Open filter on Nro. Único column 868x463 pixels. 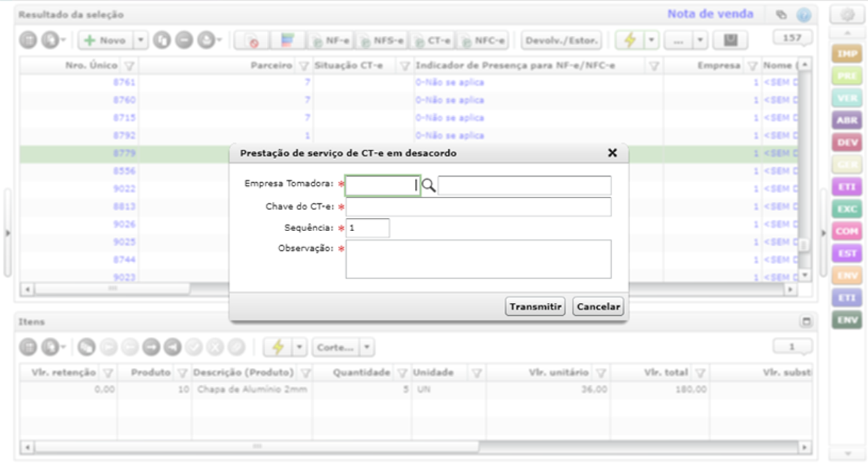pyautogui.click(x=129, y=65)
